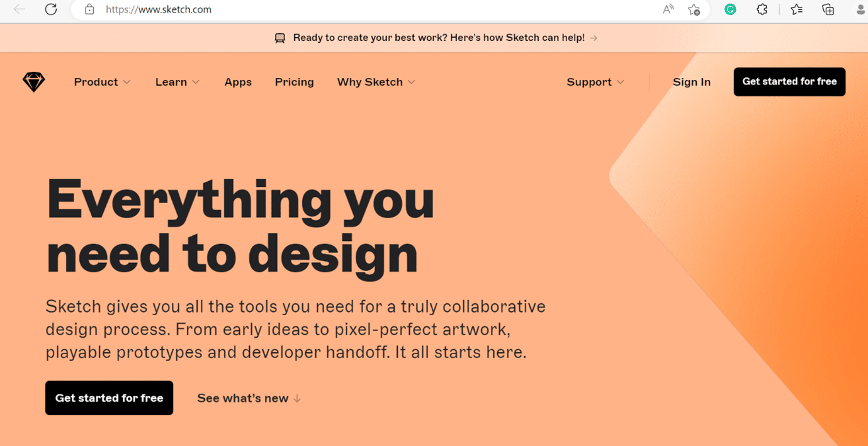Image resolution: width=868 pixels, height=446 pixels.
Task: View site information via the padlock icon
Action: click(89, 9)
